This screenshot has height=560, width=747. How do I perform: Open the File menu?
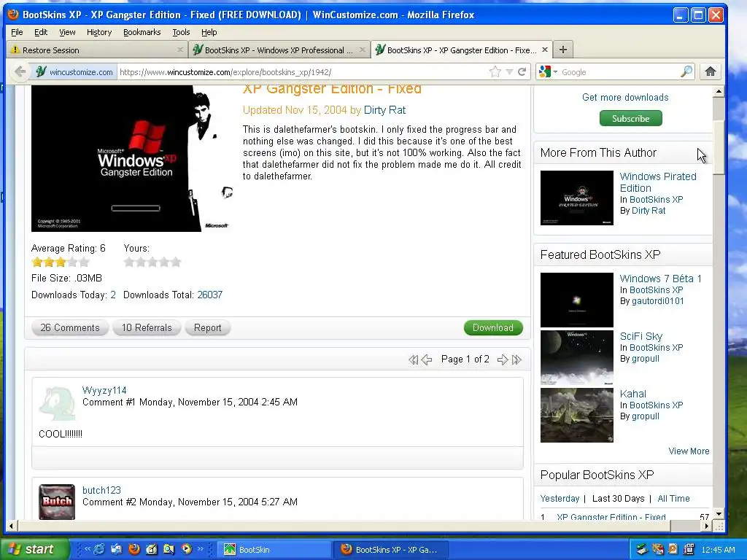pyautogui.click(x=17, y=32)
